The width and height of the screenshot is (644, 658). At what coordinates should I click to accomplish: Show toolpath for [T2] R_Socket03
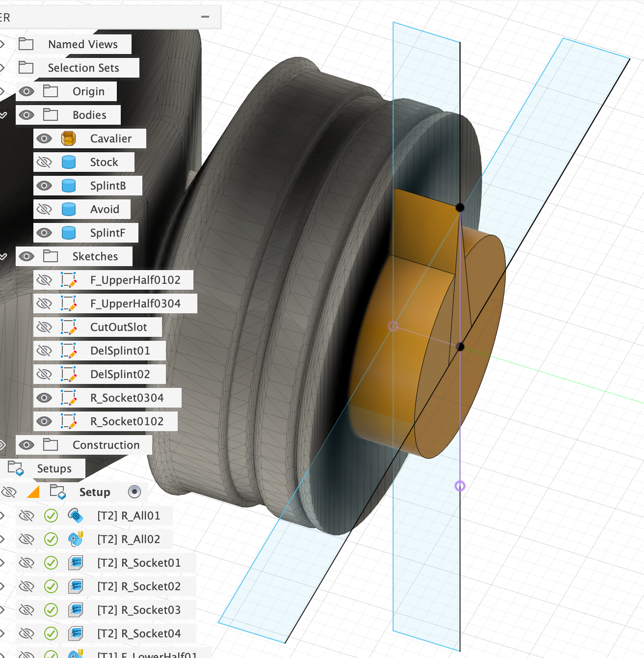tap(27, 610)
